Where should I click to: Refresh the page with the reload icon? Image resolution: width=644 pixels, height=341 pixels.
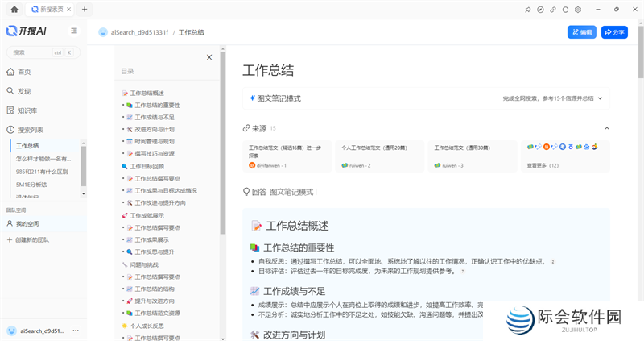point(566,10)
